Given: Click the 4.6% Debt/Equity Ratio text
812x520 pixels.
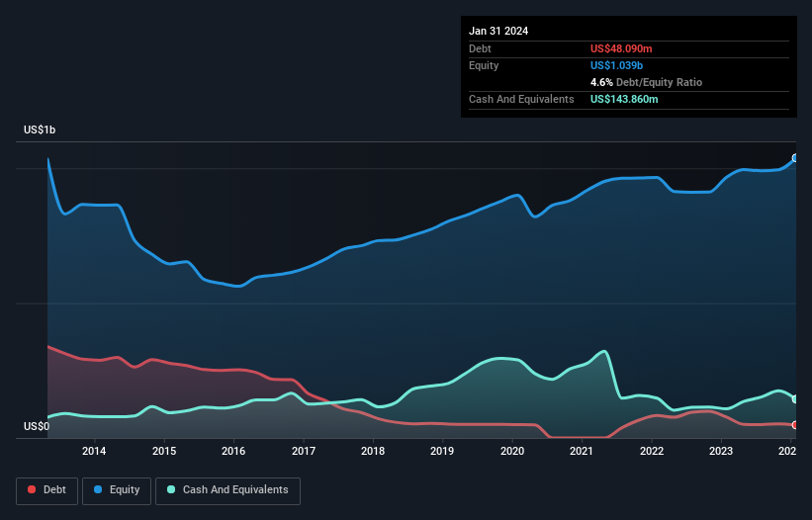Looking at the screenshot, I should pyautogui.click(x=646, y=82).
